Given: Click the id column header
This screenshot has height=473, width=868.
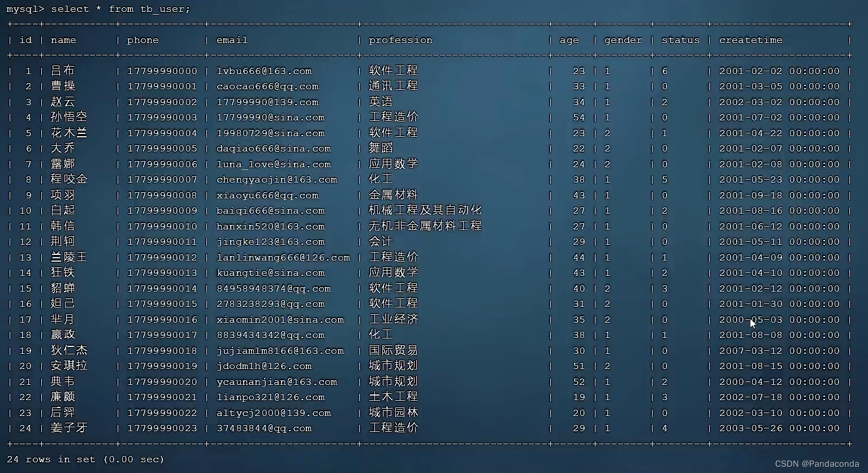Looking at the screenshot, I should [25, 40].
